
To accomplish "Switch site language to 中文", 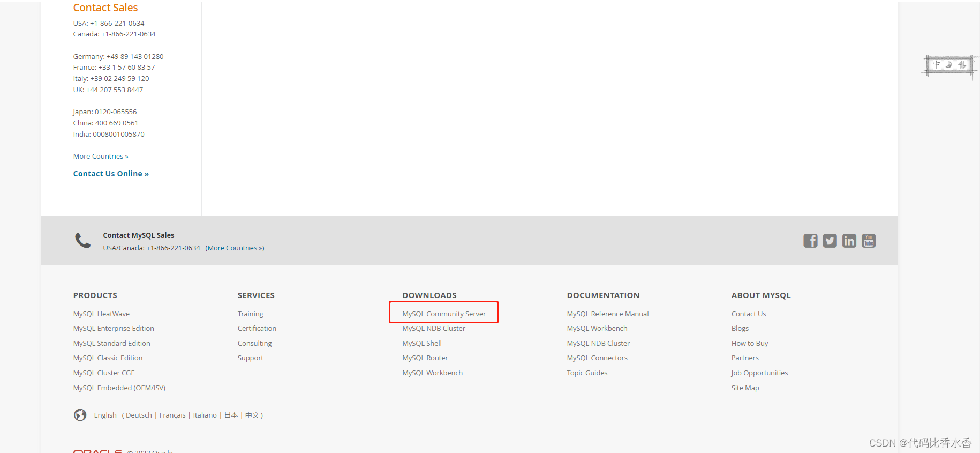I will pyautogui.click(x=252, y=415).
